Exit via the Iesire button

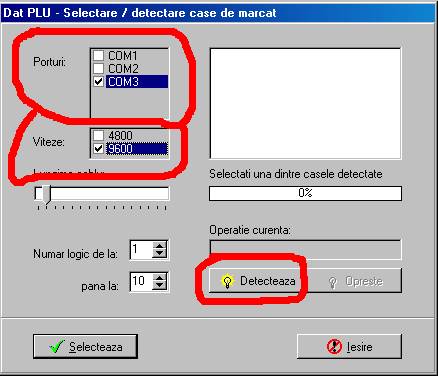tap(349, 347)
